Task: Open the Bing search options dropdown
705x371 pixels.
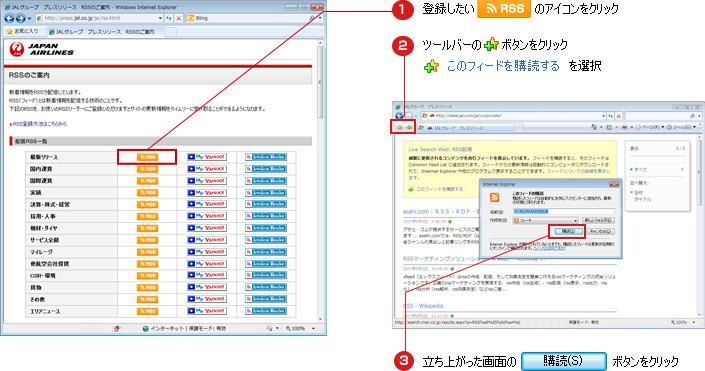Action: [x=320, y=18]
